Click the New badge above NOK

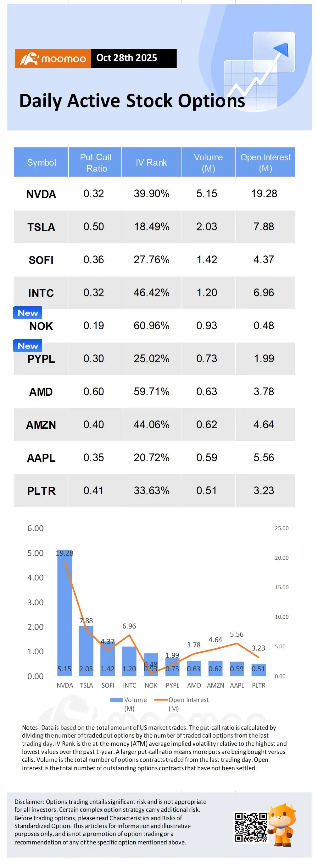(x=28, y=313)
